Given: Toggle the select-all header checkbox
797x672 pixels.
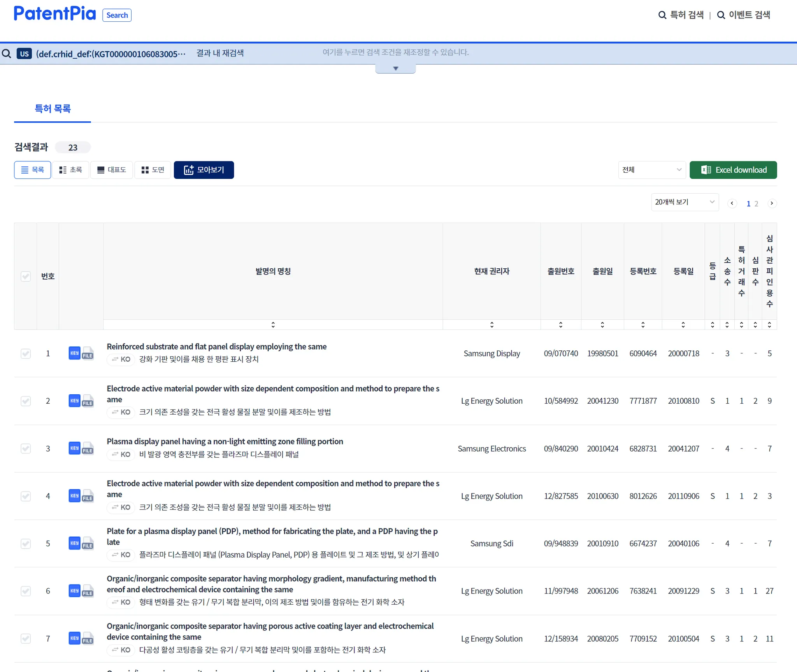Looking at the screenshot, I should click(26, 276).
